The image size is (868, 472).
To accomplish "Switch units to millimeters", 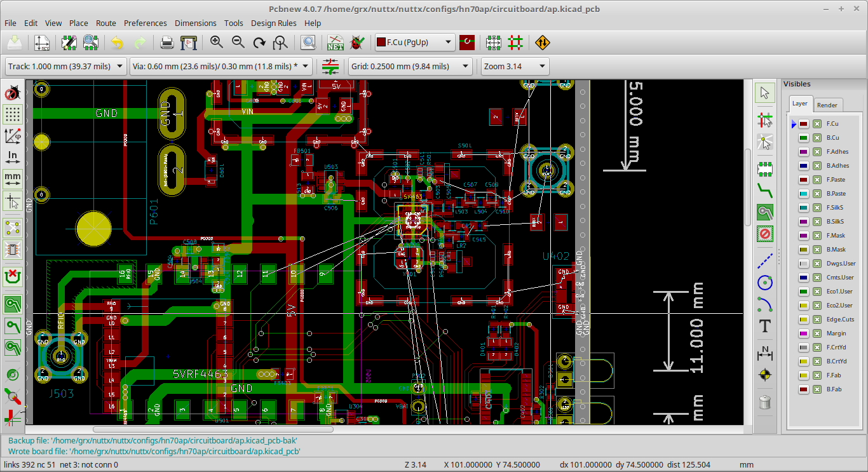I will [12, 178].
